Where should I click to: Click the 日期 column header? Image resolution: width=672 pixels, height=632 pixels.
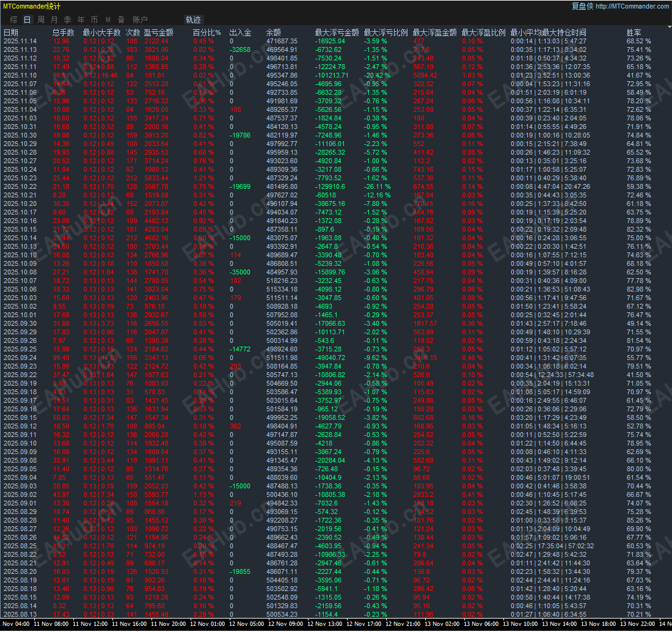point(11,32)
